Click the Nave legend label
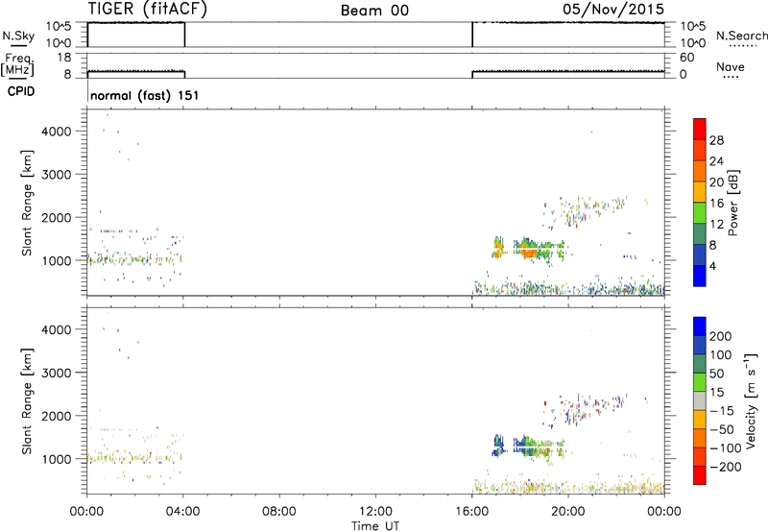Viewport: 768px width, 532px height. coord(731,67)
